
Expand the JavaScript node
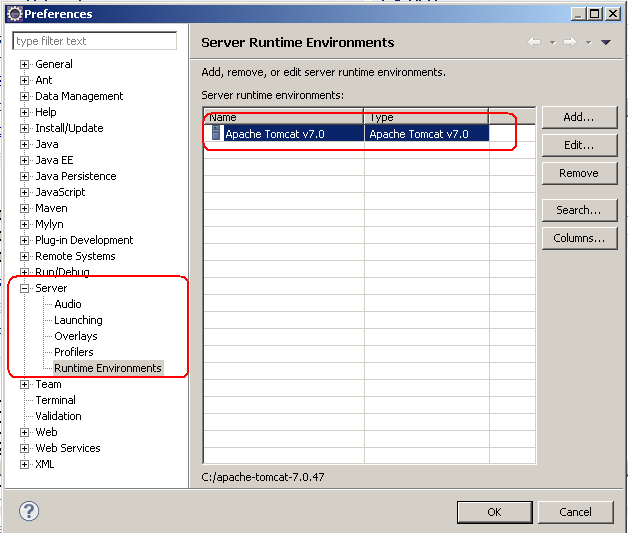point(24,193)
